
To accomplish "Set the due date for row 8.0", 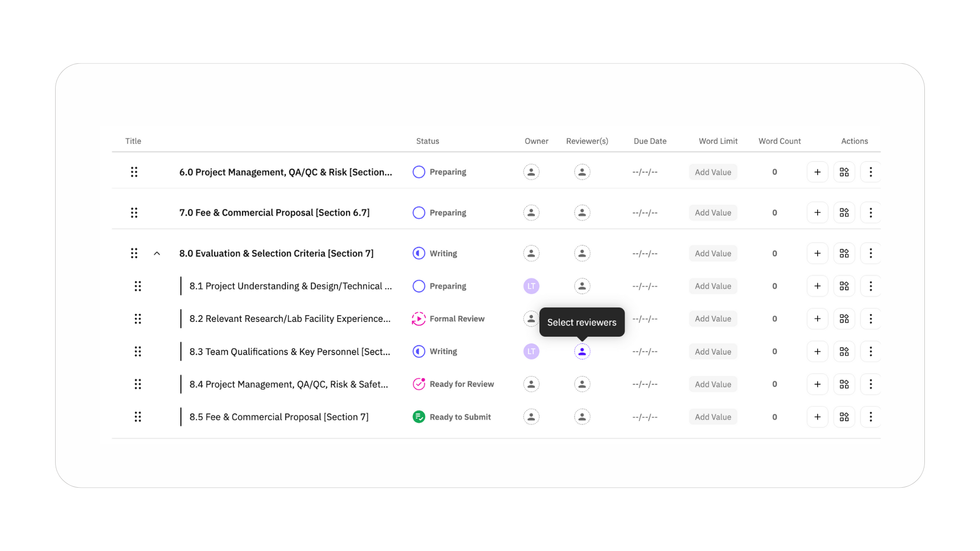I will point(645,254).
